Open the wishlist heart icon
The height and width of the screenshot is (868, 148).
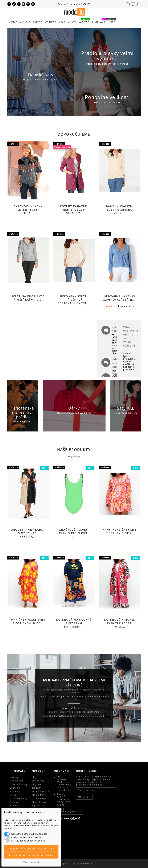(x=133, y=4)
